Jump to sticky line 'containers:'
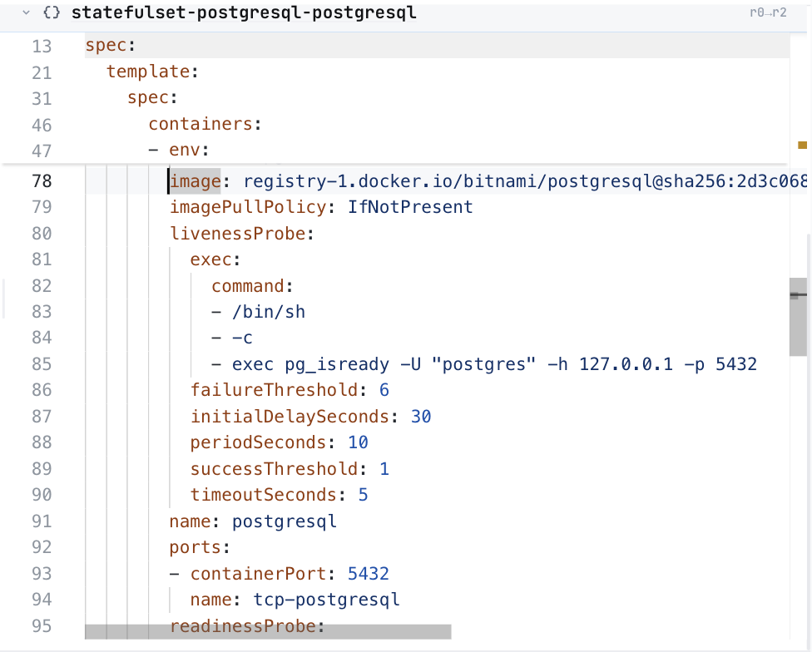Screen dimensions: 812x652 click(x=205, y=124)
